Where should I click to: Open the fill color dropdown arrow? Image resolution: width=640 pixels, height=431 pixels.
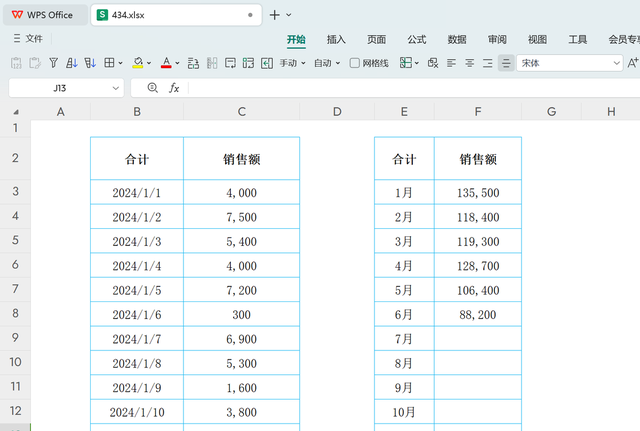point(149,63)
